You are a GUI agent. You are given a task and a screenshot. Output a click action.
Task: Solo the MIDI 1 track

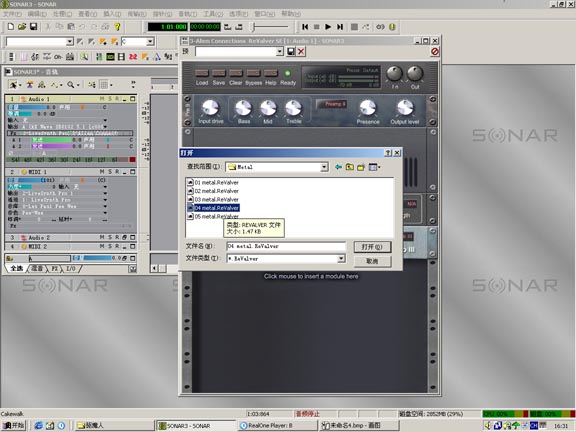tap(110, 172)
